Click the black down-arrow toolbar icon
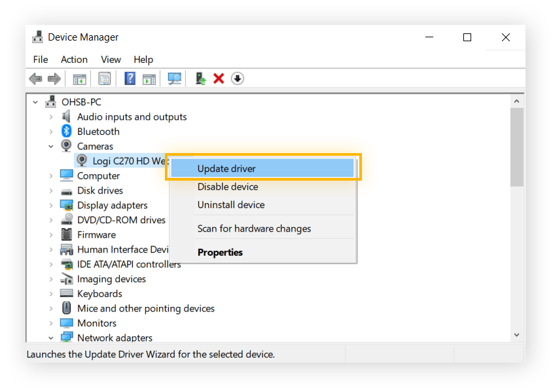The image size is (553, 392). tap(238, 79)
